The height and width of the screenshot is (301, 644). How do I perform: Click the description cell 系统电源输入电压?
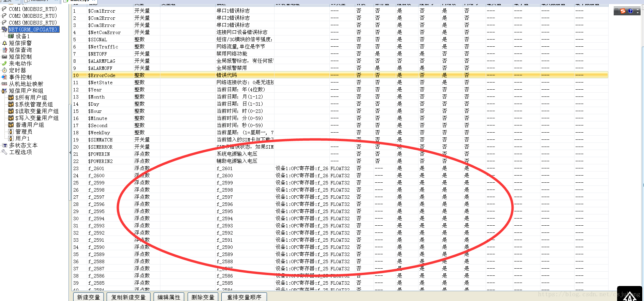237,154
